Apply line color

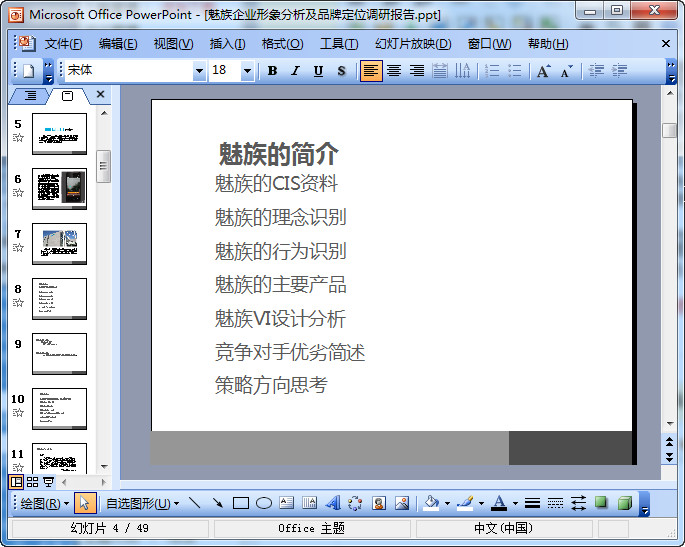465,503
